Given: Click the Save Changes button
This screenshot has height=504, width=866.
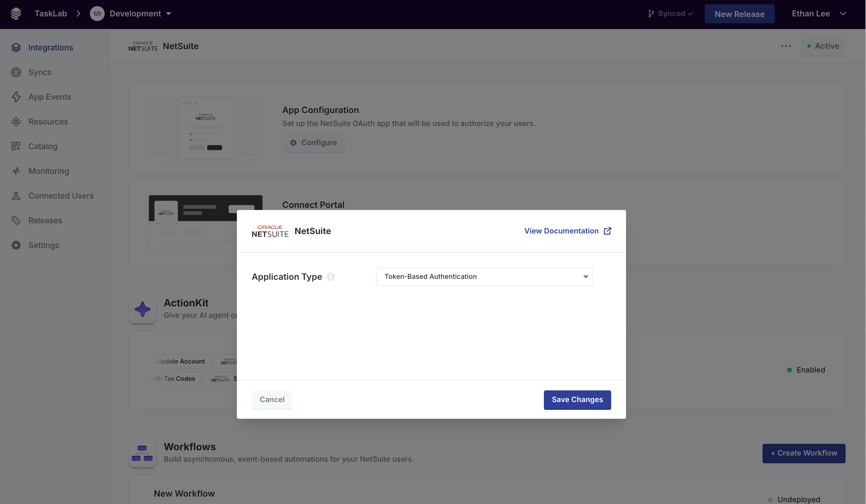Looking at the screenshot, I should (577, 400).
